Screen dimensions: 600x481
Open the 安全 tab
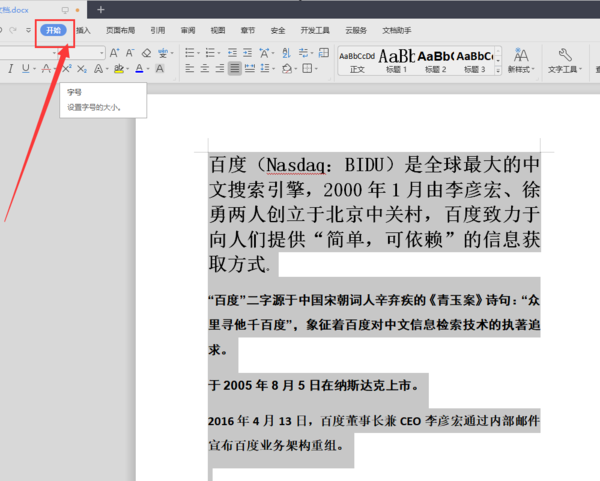click(278, 30)
